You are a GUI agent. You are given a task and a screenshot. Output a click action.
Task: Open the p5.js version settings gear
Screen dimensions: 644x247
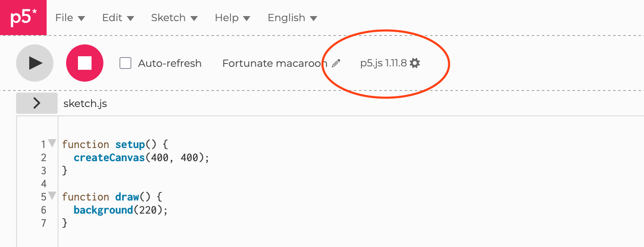coord(415,63)
